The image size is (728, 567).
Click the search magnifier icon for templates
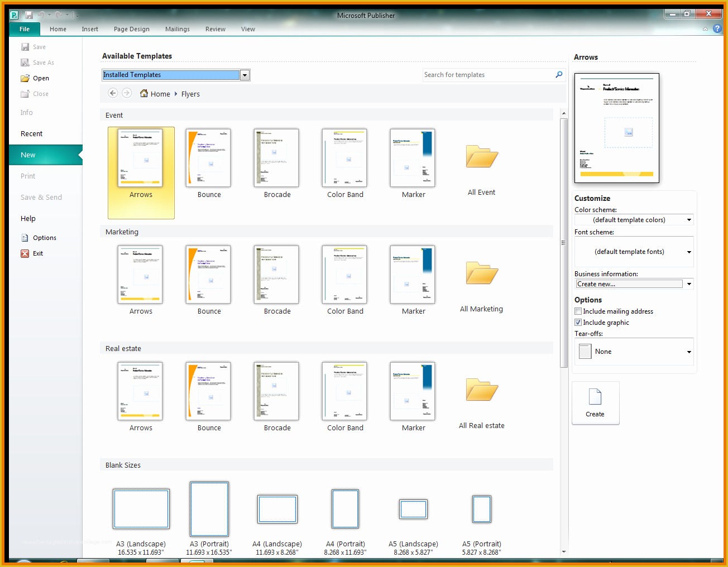[x=559, y=75]
